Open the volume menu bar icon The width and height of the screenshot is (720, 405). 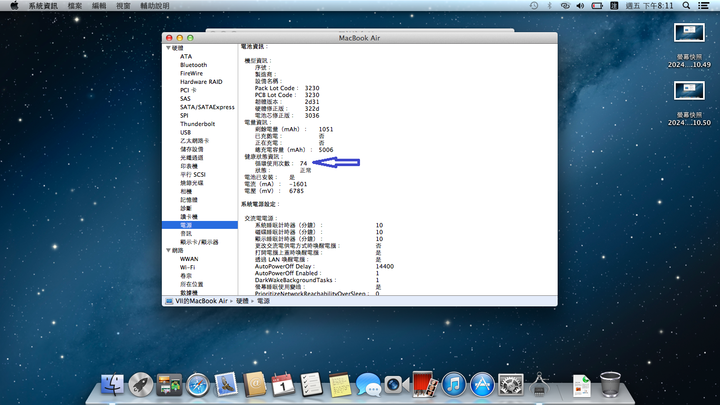coord(580,6)
